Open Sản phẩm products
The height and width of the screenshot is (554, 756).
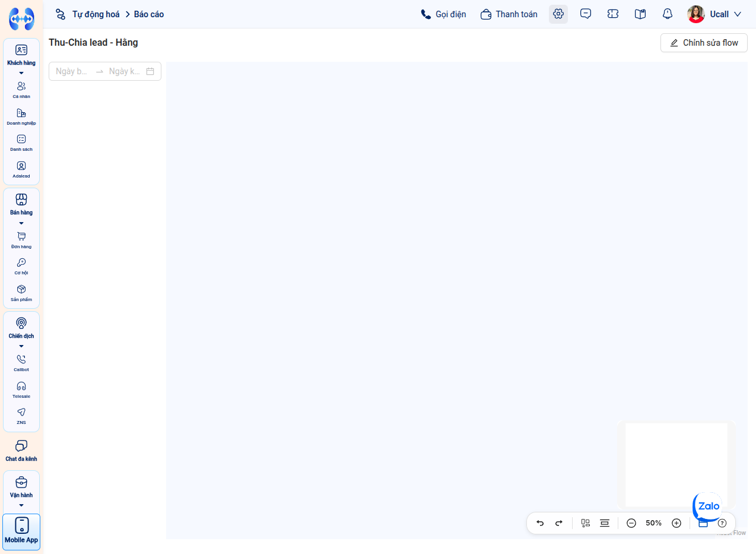point(21,293)
